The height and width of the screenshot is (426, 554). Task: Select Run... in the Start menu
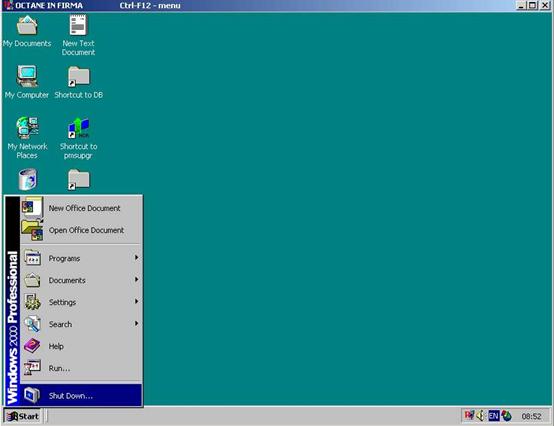tap(81, 368)
